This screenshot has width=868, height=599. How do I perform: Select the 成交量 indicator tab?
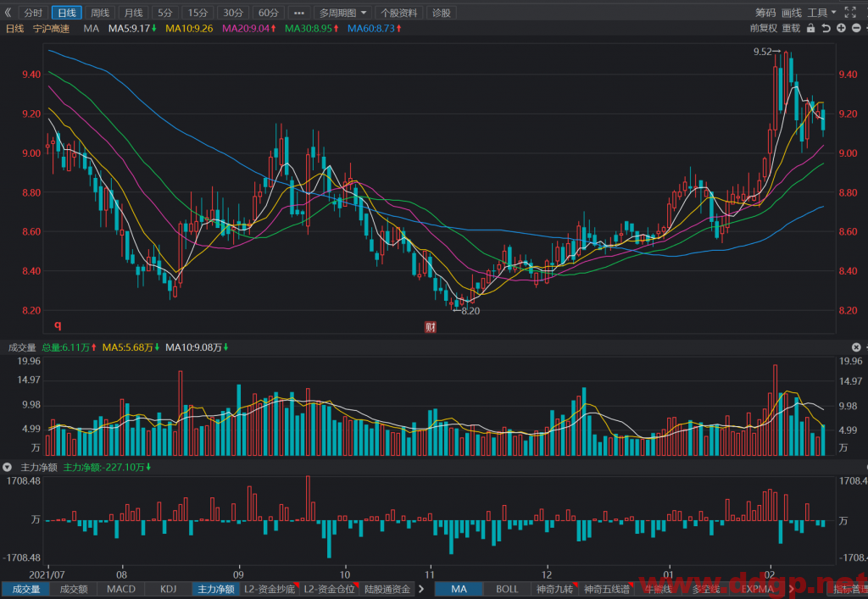(26, 590)
